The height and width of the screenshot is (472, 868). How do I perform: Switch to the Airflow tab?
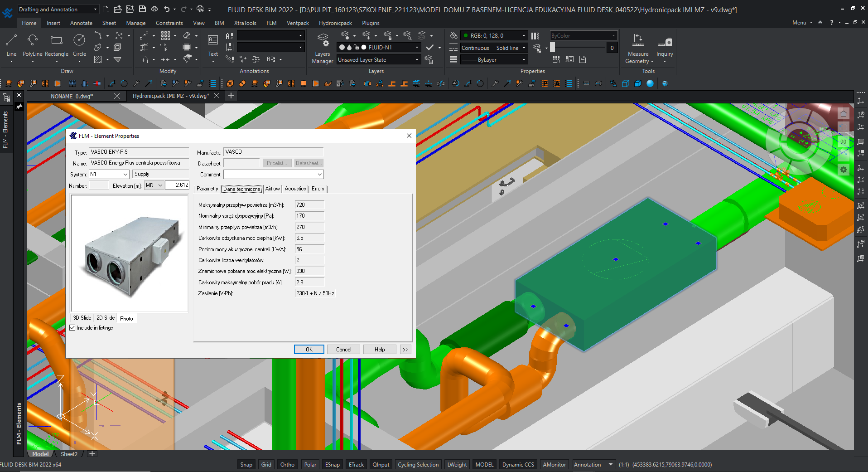pyautogui.click(x=272, y=189)
